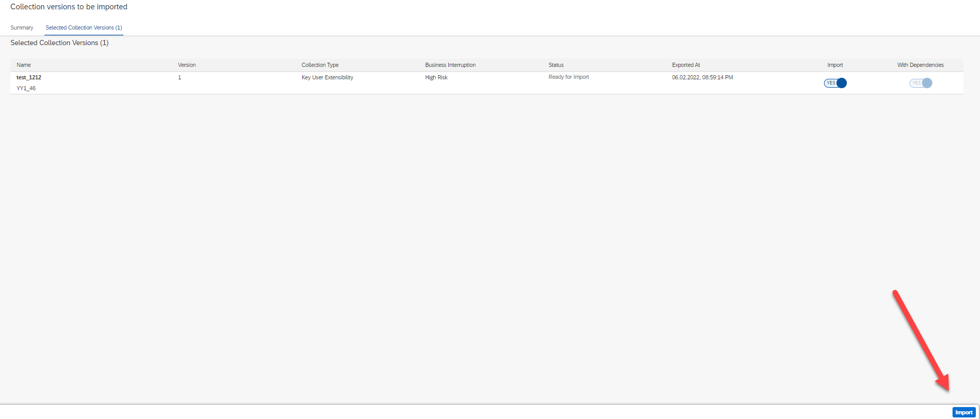This screenshot has width=980, height=419.
Task: Click the Name column header
Action: [24, 65]
